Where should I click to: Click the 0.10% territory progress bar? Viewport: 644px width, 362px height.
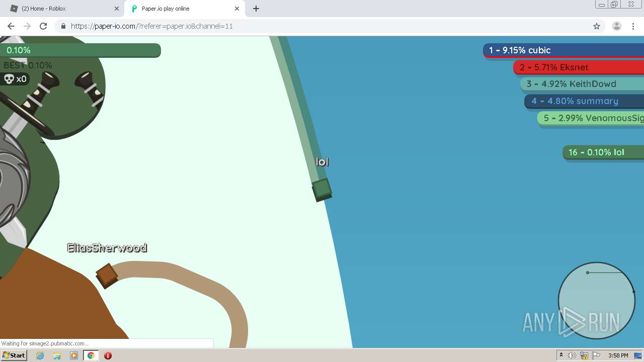tap(80, 50)
